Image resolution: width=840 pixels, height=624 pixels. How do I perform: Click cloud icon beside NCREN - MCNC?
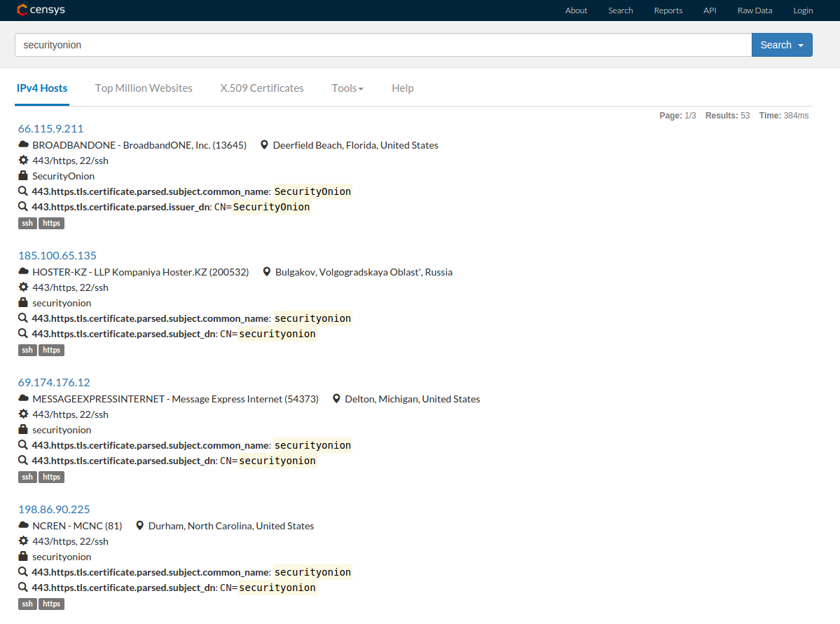[24, 525]
